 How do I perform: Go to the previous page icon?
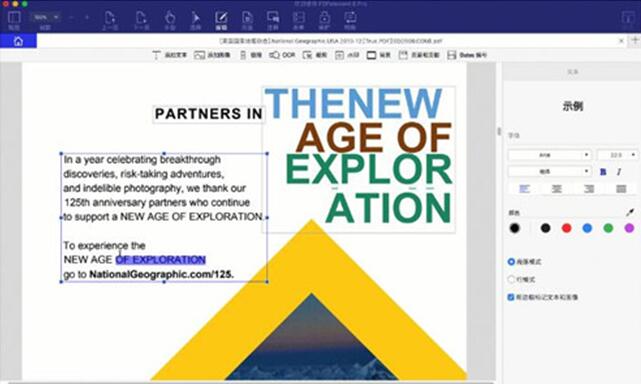coord(110,18)
